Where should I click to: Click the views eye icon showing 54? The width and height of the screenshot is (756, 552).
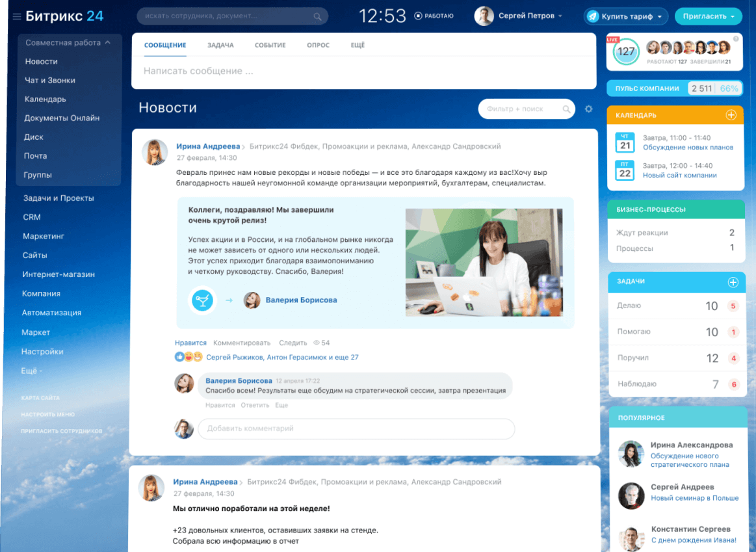317,343
